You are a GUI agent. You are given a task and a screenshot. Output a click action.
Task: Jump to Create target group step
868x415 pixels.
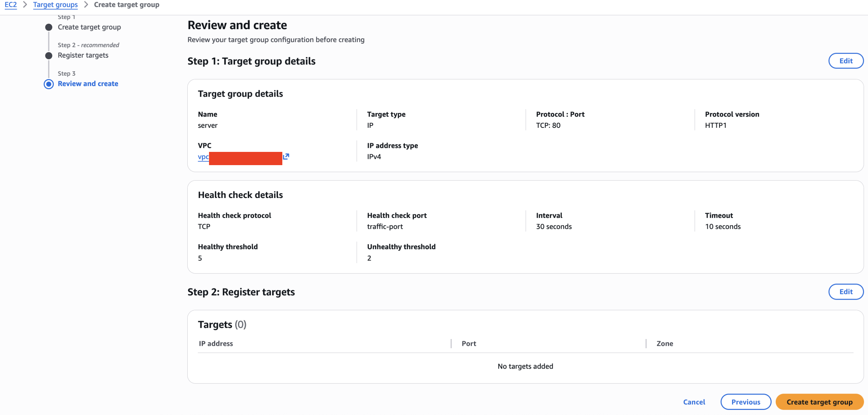pyautogui.click(x=89, y=27)
